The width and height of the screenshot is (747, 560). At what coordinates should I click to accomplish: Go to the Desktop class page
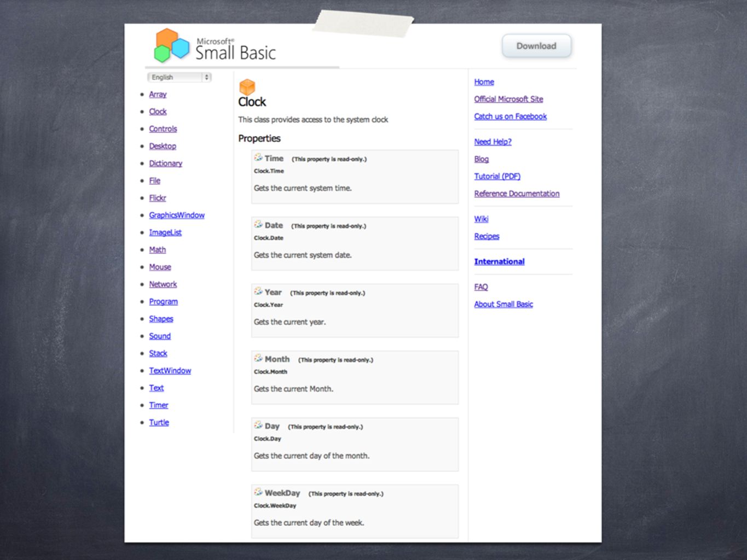163,146
